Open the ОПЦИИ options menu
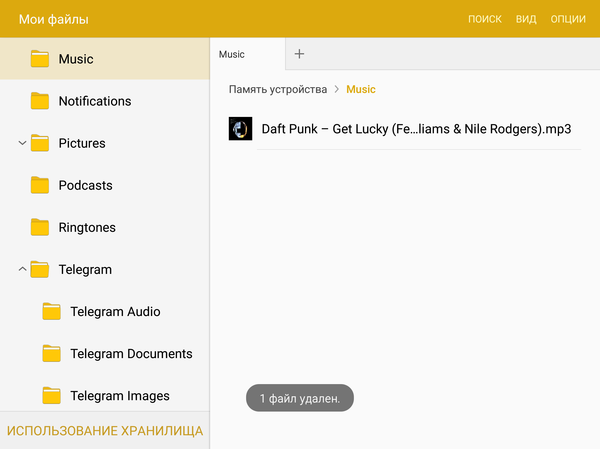 coord(568,19)
